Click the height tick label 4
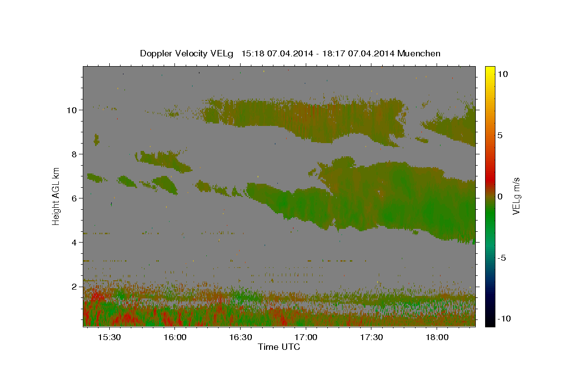The image size is (588, 392). [74, 243]
